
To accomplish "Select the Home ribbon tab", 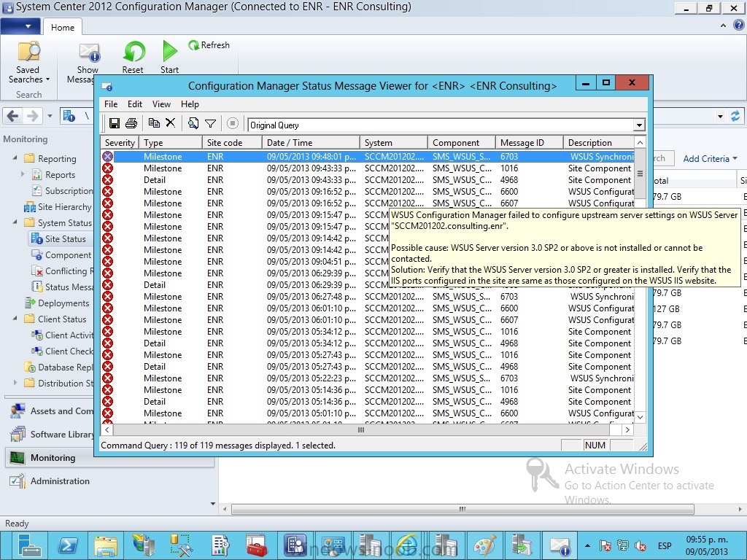I will point(63,27).
